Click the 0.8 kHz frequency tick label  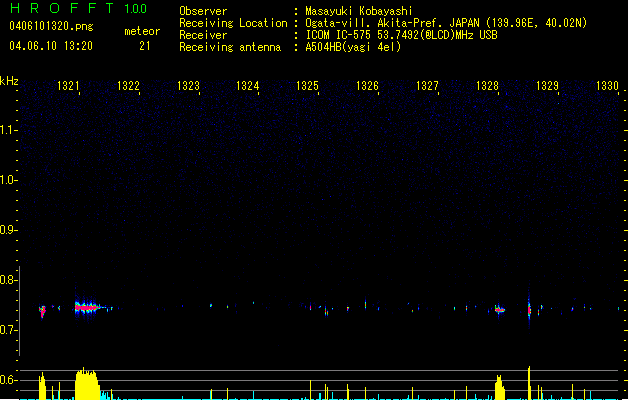pyautogui.click(x=8, y=280)
